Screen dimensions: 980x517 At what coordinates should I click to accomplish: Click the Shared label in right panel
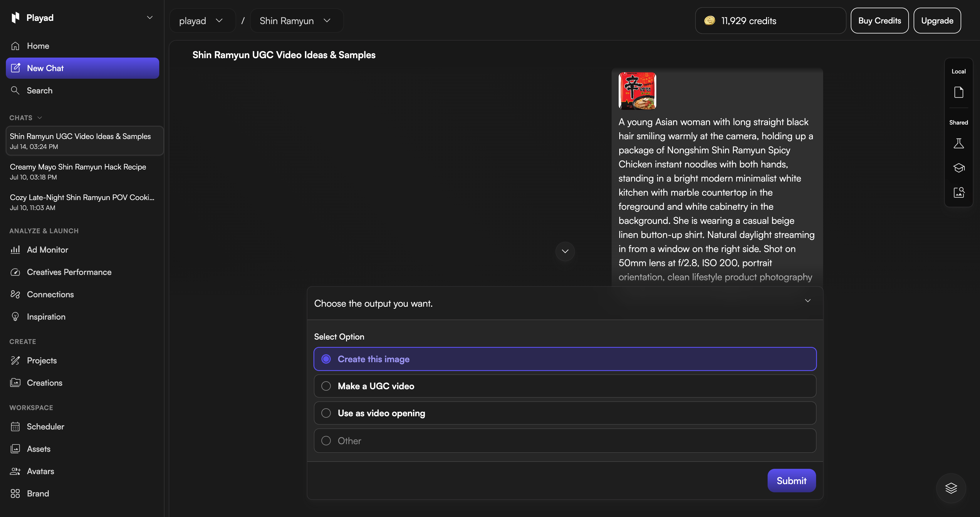pyautogui.click(x=959, y=122)
